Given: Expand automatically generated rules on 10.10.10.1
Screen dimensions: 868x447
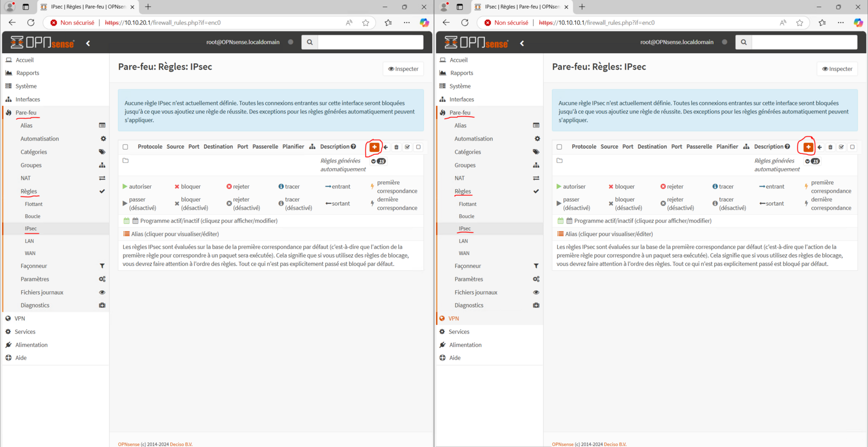Looking at the screenshot, I should coord(808,161).
